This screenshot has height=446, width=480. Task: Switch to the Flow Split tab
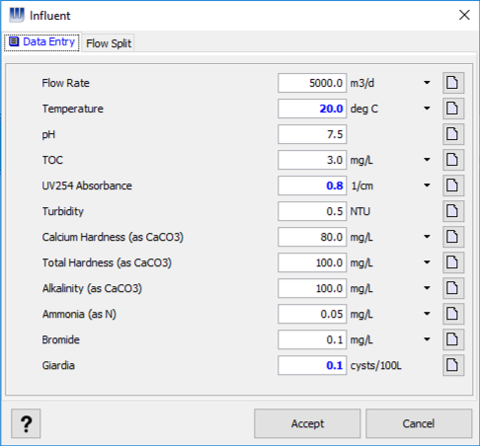coord(108,43)
